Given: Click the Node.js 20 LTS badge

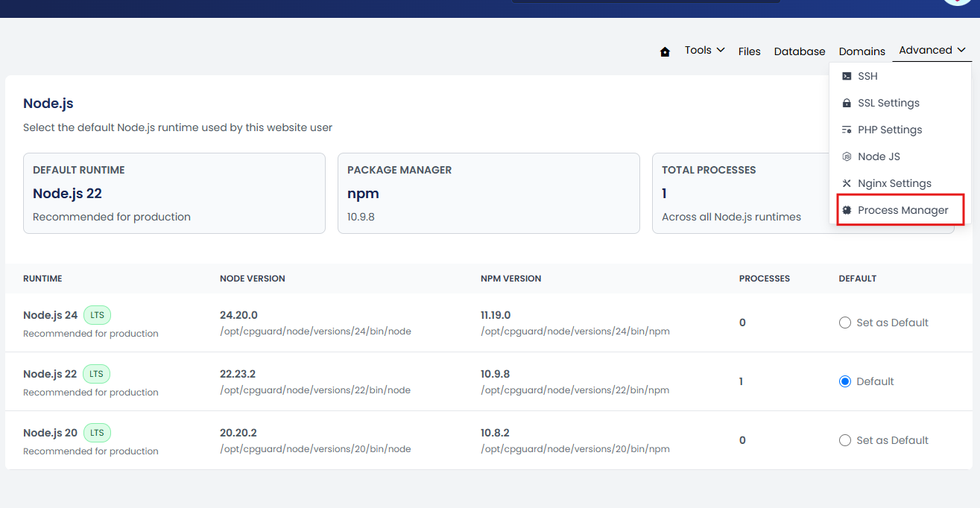Looking at the screenshot, I should tap(97, 433).
